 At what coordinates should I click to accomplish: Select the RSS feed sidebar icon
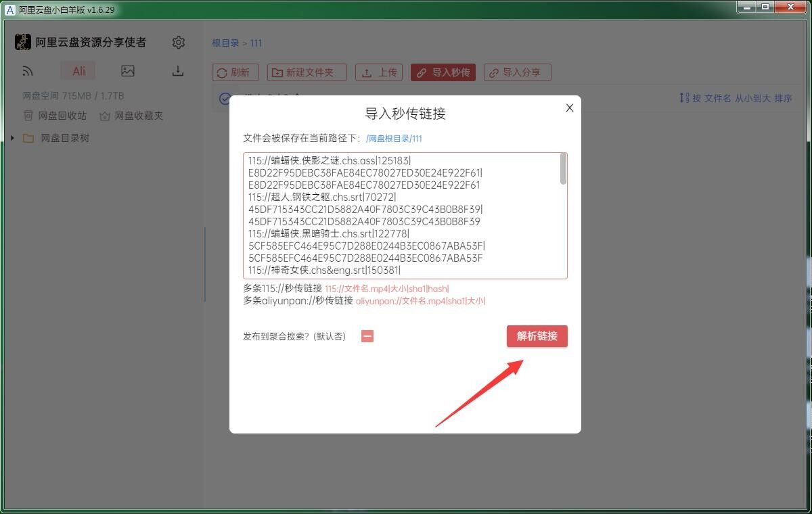coord(28,71)
